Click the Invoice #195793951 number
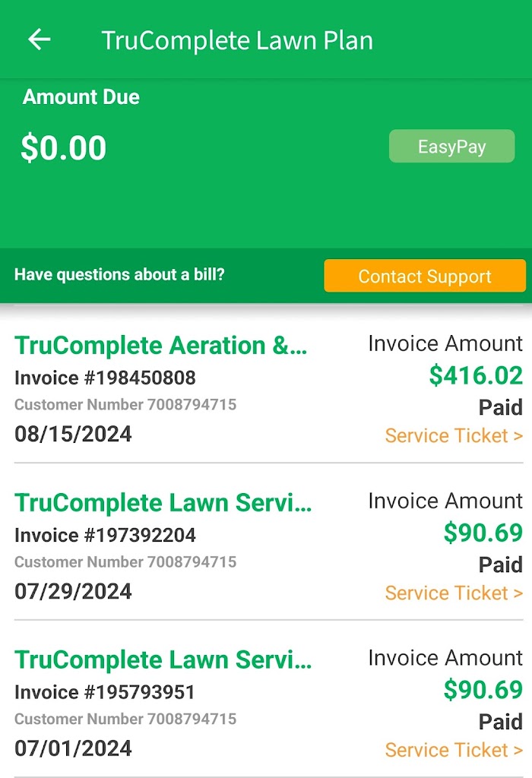 (105, 692)
